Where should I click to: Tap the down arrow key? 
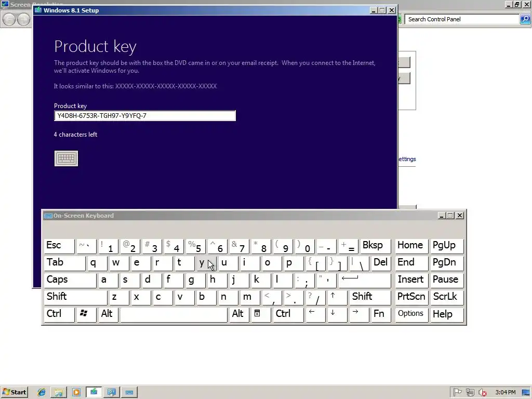point(337,314)
